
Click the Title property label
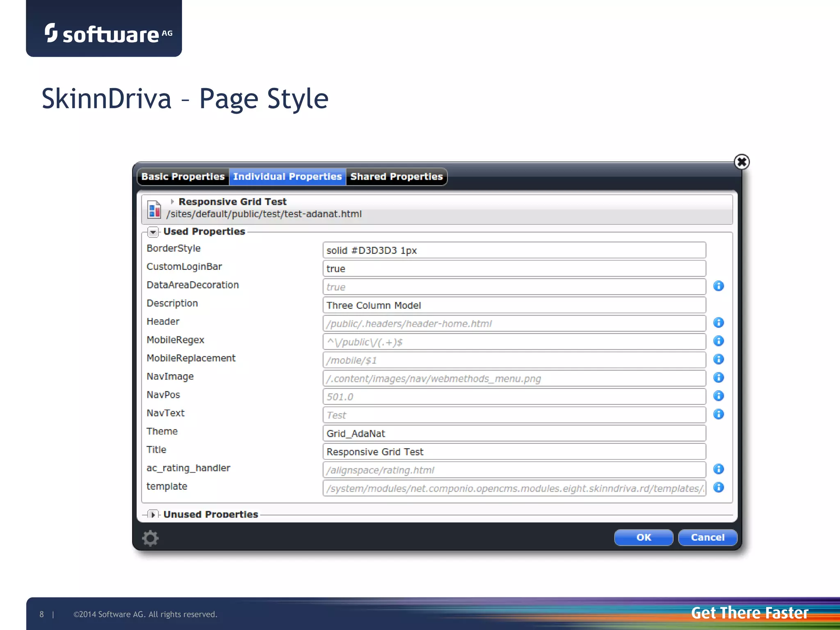point(156,450)
